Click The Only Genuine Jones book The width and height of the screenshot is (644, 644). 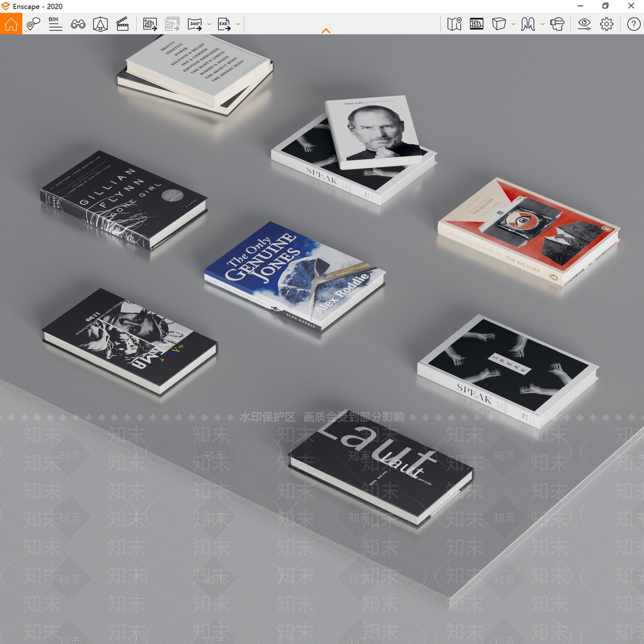tap(295, 277)
